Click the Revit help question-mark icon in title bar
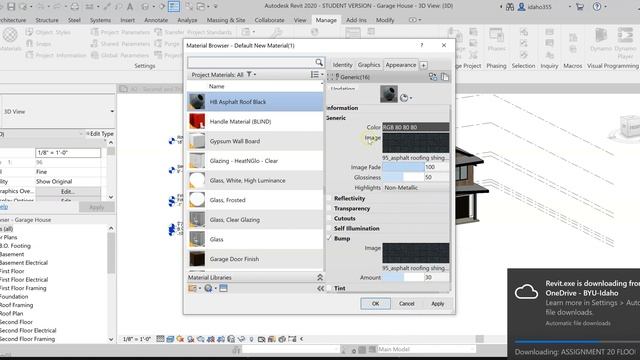This screenshot has height=360, width=640. coord(597,7)
